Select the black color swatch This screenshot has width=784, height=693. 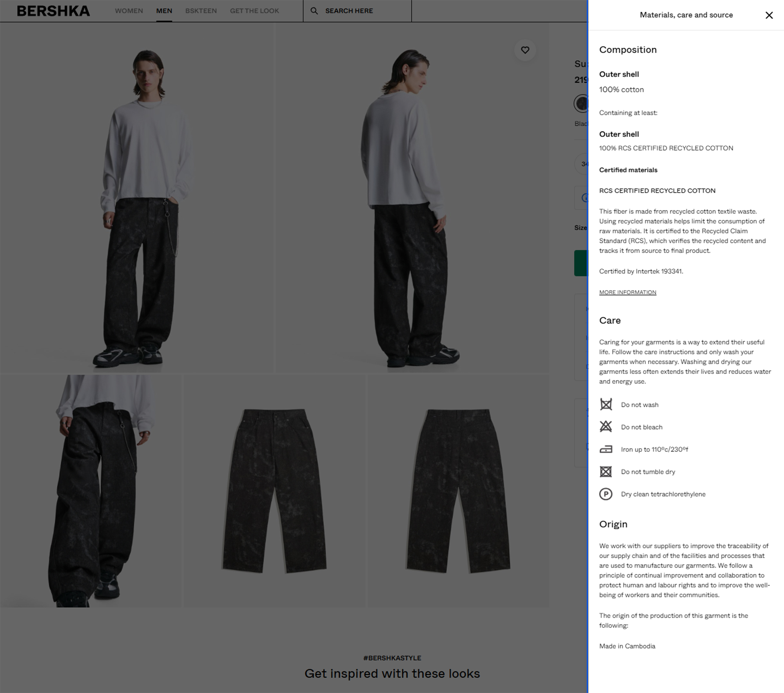pyautogui.click(x=581, y=103)
